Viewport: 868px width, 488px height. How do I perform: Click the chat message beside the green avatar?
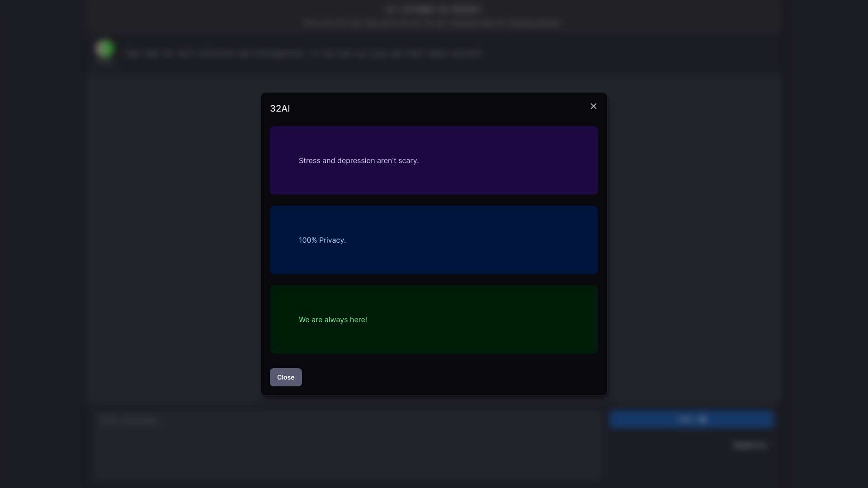(304, 53)
